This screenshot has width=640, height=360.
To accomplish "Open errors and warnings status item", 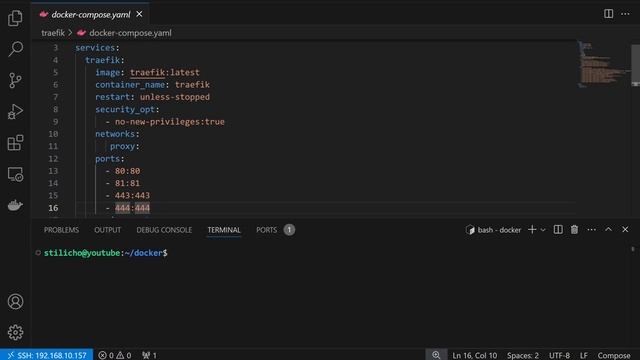I will (x=115, y=355).
